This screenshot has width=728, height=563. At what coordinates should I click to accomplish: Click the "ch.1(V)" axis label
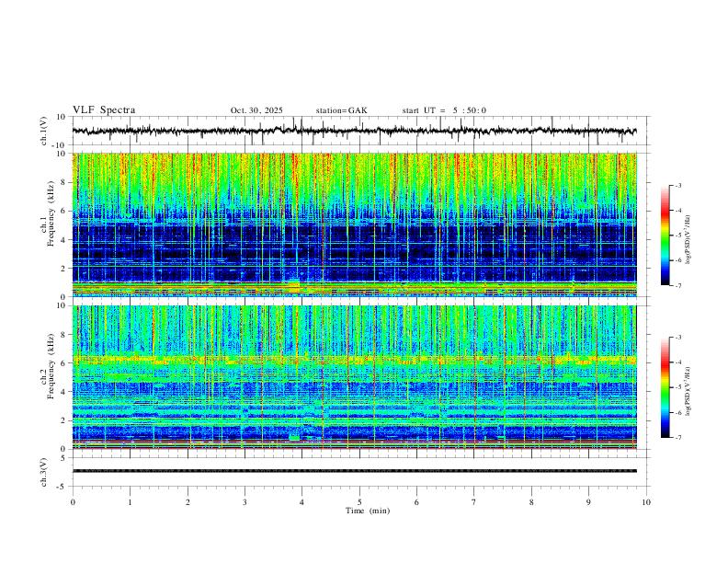tap(44, 131)
